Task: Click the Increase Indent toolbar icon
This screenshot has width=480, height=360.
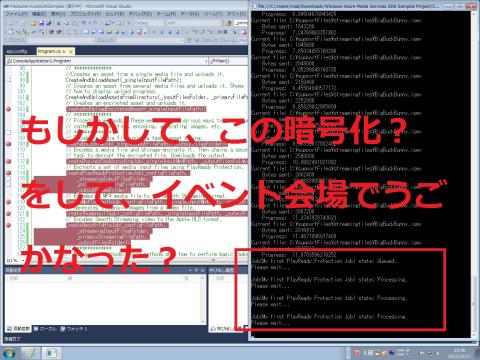Action: tap(59, 32)
